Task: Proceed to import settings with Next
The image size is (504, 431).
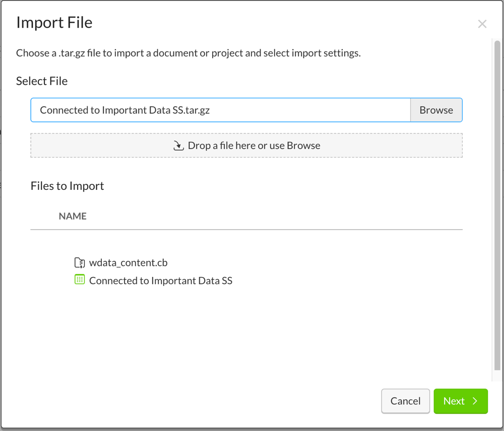Action: pyautogui.click(x=460, y=401)
